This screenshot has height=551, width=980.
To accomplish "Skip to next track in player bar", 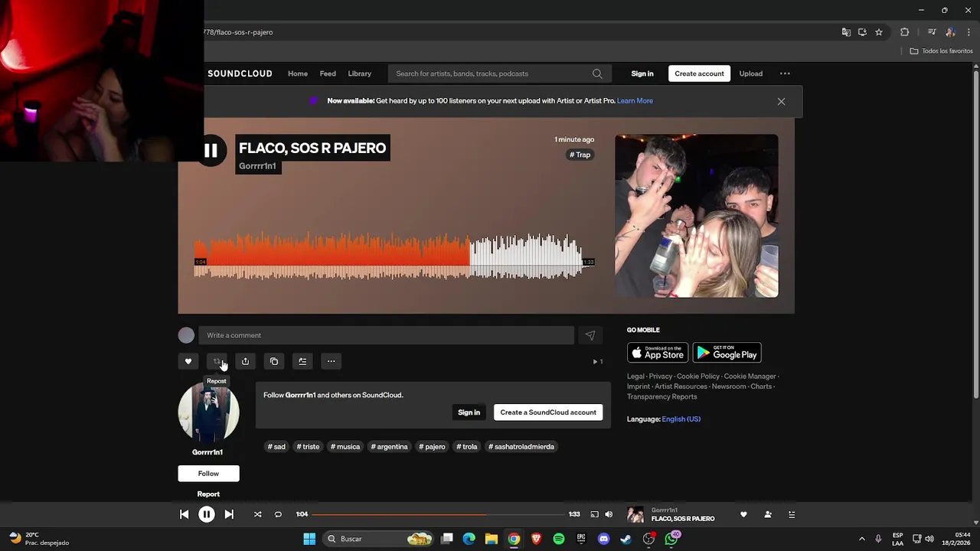I will (x=229, y=514).
